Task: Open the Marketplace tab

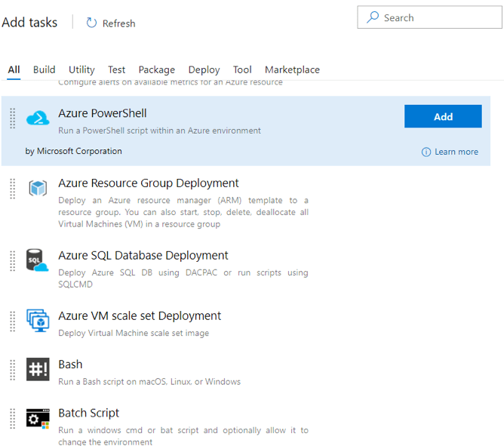Action: coord(292,69)
